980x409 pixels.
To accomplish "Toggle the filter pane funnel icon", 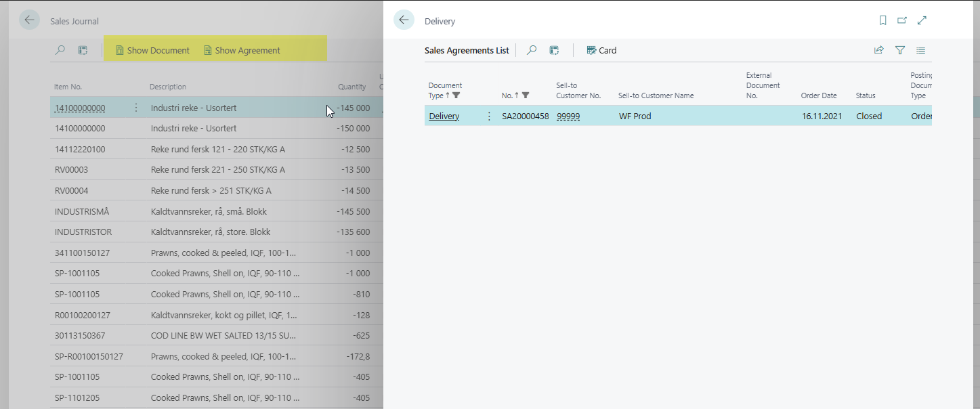I will (900, 50).
